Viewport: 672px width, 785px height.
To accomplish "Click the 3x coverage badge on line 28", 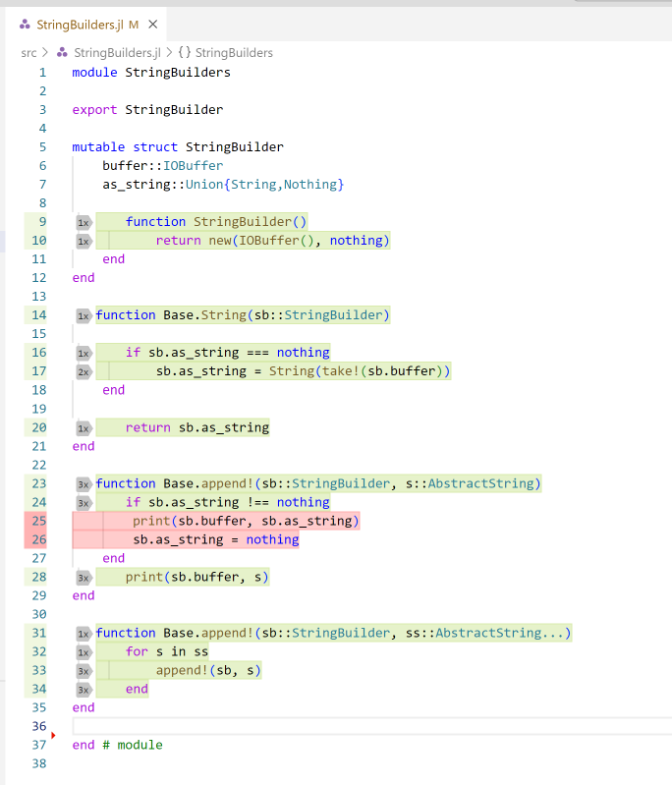I will tap(84, 578).
